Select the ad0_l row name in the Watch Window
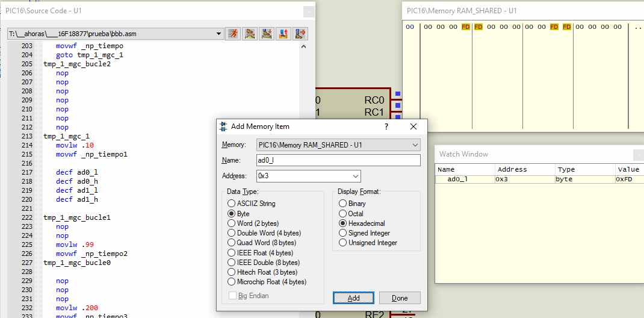Image resolution: width=644 pixels, height=318 pixels. pos(459,179)
